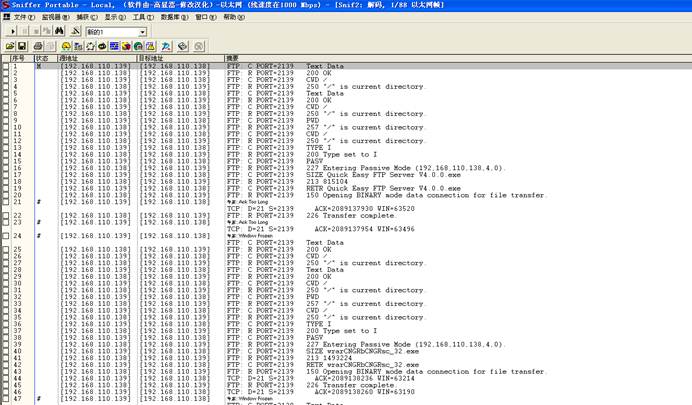The height and width of the screenshot is (405, 692).
Task: Tick the checkbox for frame 1
Action: [5, 66]
